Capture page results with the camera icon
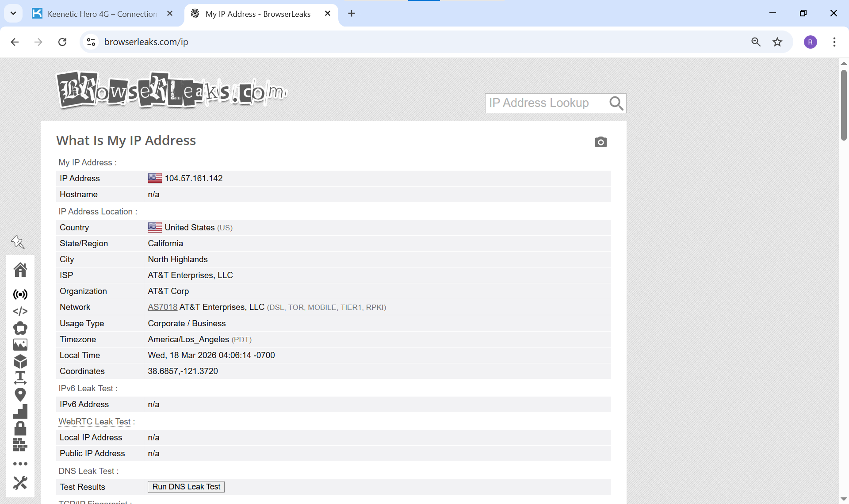This screenshot has width=849, height=504. coord(600,142)
